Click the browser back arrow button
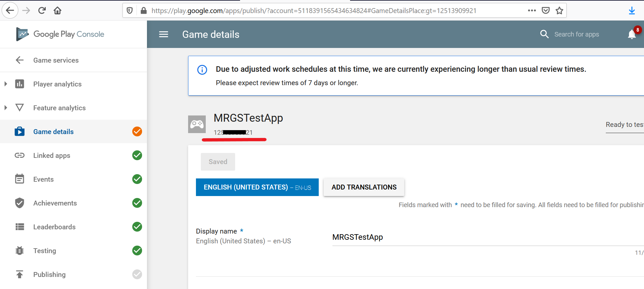Viewport: 644px width, 289px height. point(10,10)
